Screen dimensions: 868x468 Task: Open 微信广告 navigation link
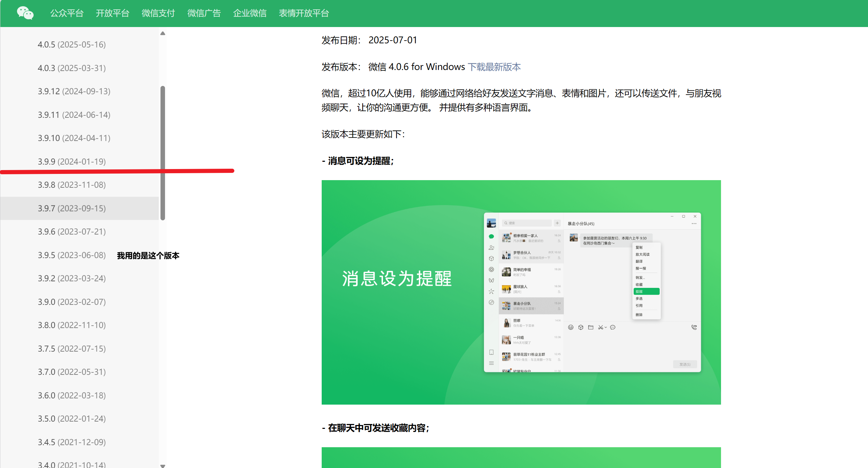pos(204,13)
